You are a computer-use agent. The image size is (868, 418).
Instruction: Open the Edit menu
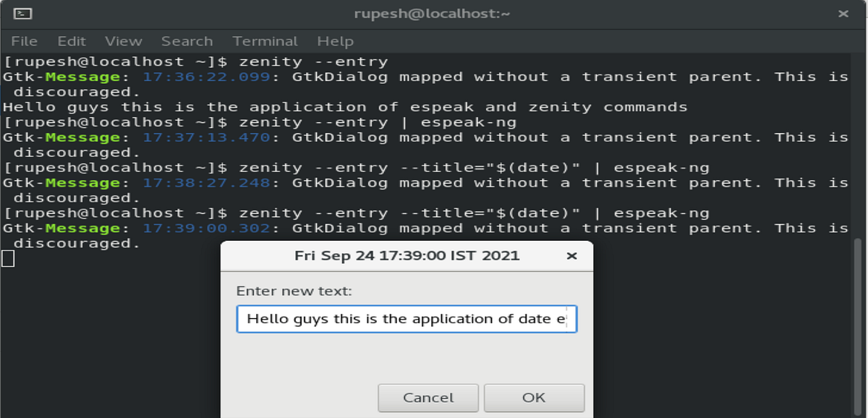click(x=72, y=41)
